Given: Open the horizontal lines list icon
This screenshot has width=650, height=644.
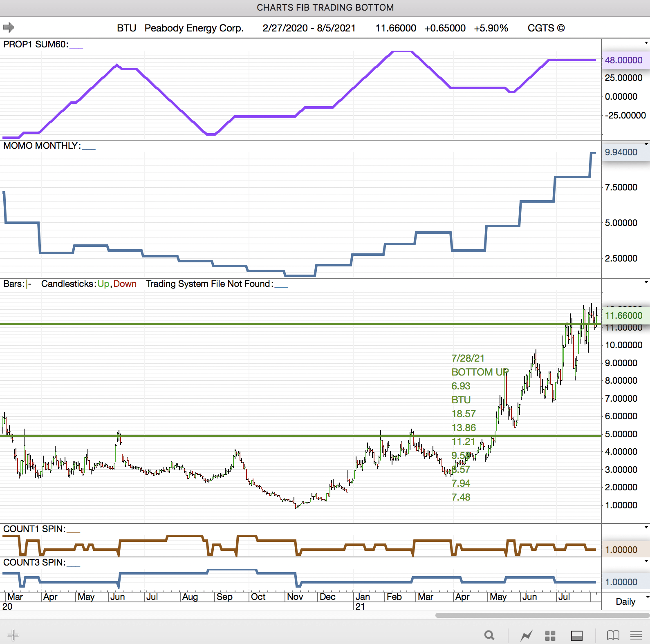Looking at the screenshot, I should pos(636,635).
